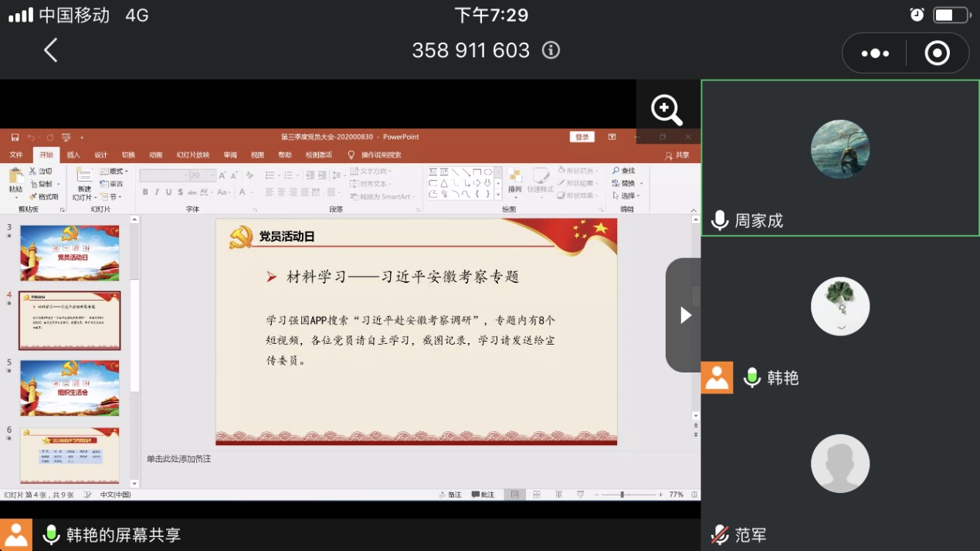Click the Share button in the ribbon

(x=677, y=155)
